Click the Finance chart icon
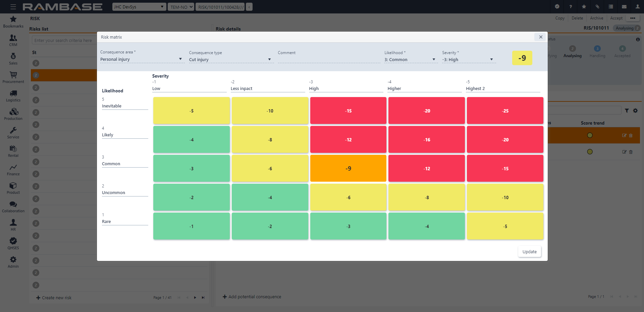Viewport: 644px width, 312px height. point(13,169)
